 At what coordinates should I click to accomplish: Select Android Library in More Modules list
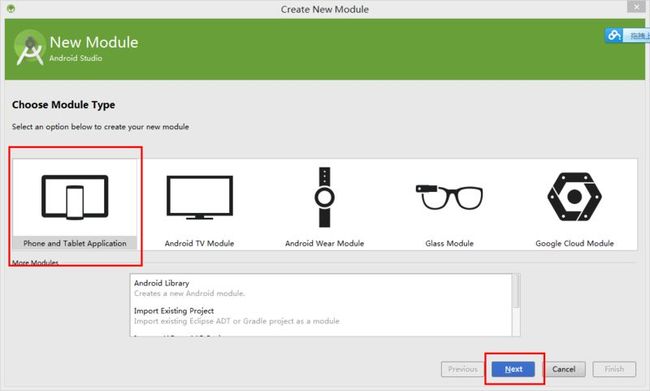point(162,283)
